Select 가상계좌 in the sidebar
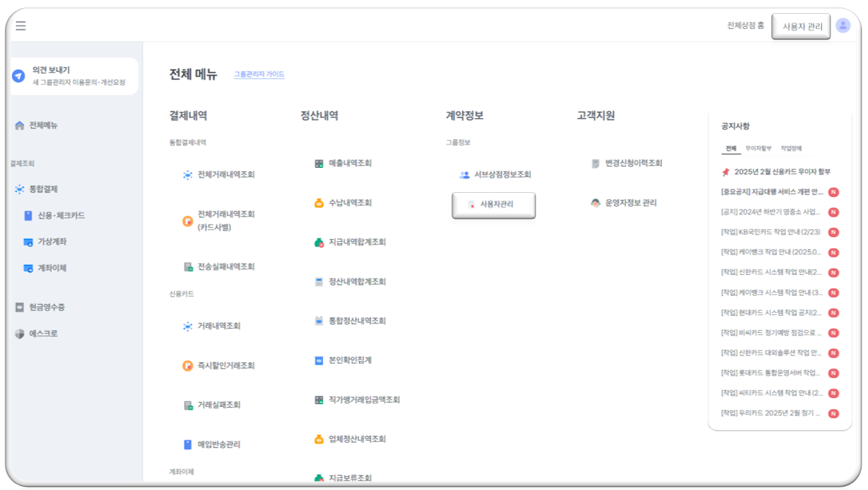The width and height of the screenshot is (868, 490). click(x=52, y=242)
